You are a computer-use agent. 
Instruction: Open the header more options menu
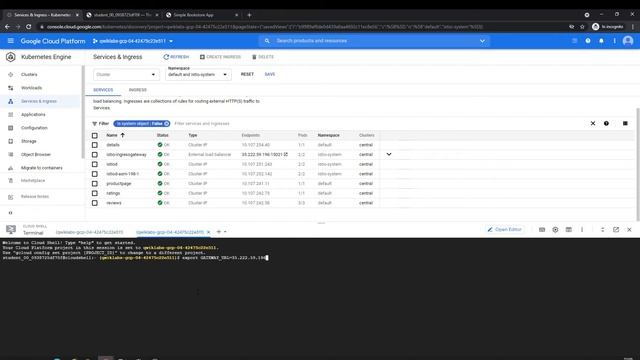(x=614, y=41)
